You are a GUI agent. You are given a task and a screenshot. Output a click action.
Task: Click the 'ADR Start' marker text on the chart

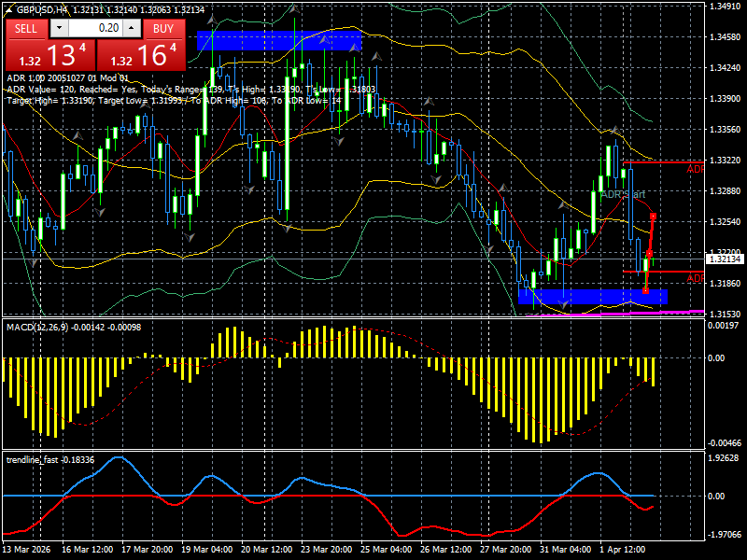click(623, 195)
